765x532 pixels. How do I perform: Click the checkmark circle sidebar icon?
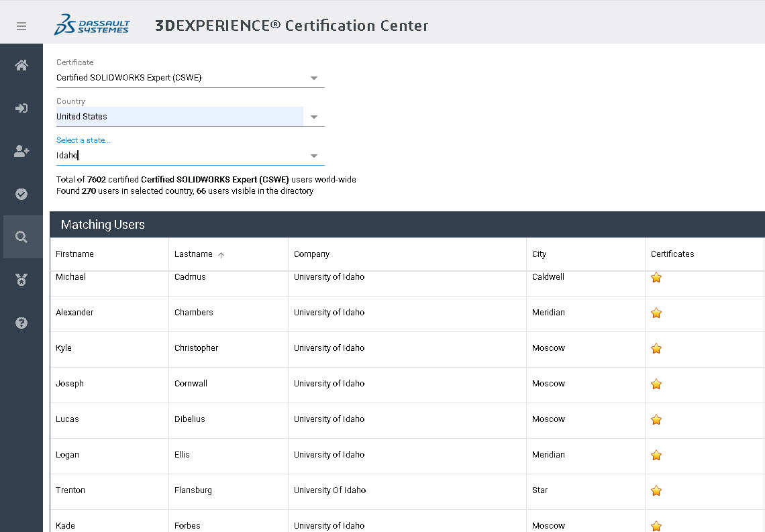click(21, 194)
